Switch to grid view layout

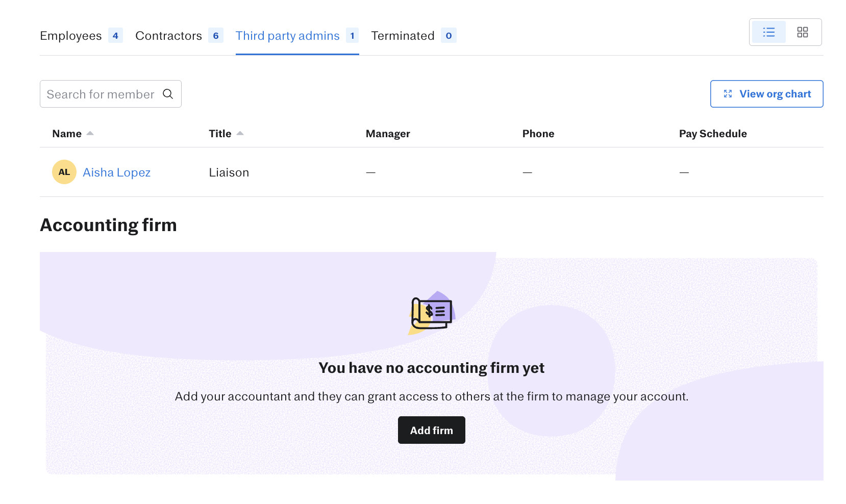[x=802, y=32]
